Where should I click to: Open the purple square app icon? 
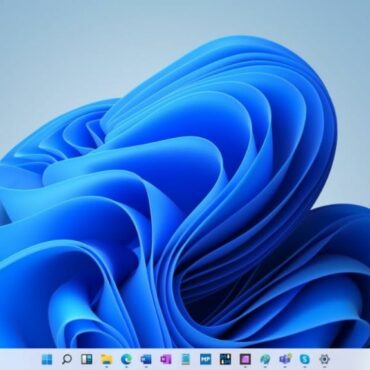coord(245,359)
